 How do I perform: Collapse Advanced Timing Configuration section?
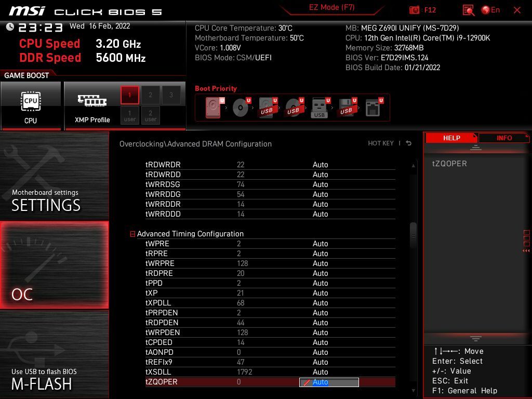coord(132,234)
